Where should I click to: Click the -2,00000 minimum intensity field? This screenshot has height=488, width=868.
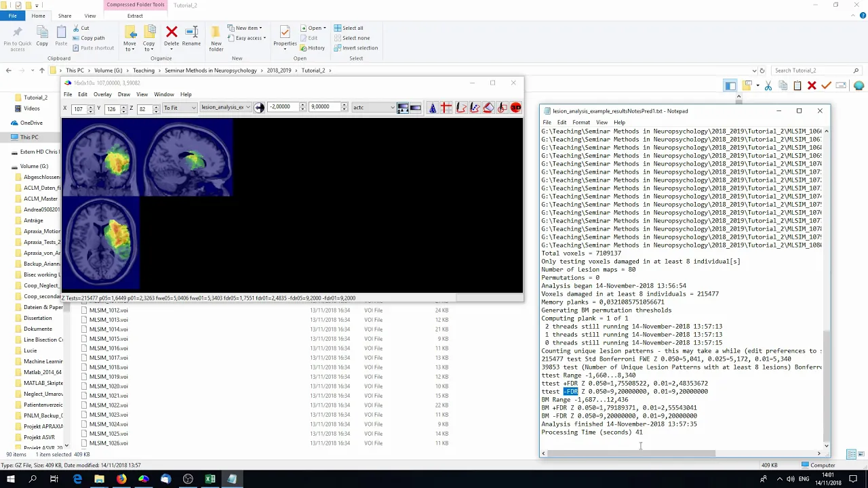point(283,107)
